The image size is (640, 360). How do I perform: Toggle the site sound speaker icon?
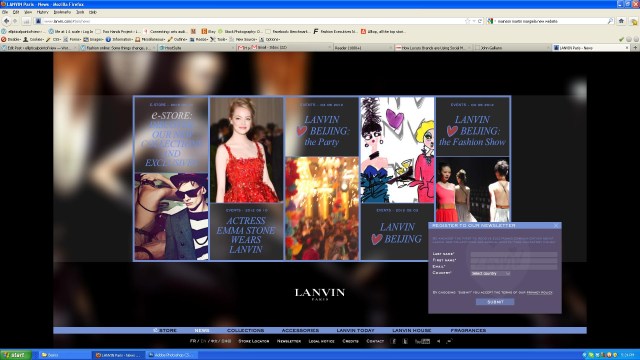pyautogui.click(x=439, y=341)
